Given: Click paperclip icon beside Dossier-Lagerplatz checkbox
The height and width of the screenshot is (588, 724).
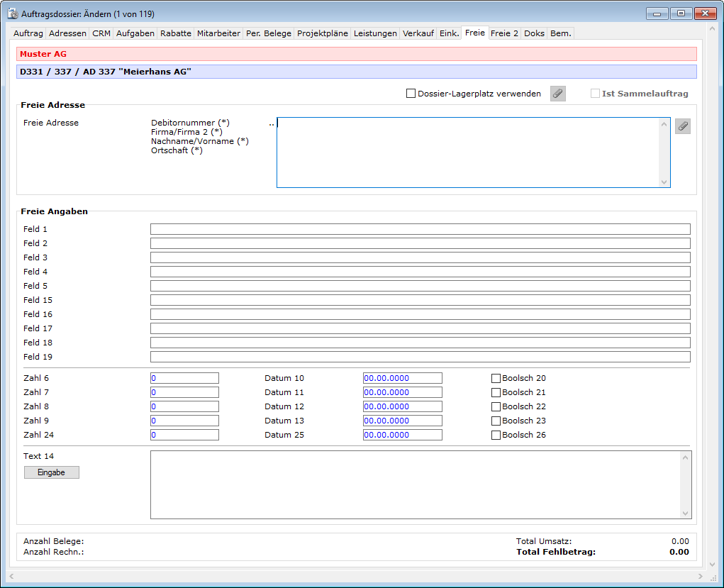Looking at the screenshot, I should click(x=558, y=94).
